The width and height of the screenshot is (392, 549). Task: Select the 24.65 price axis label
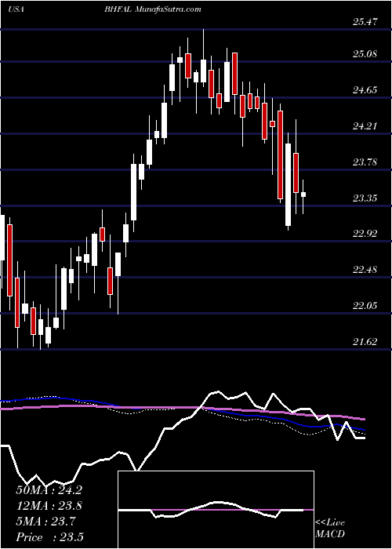[x=365, y=90]
